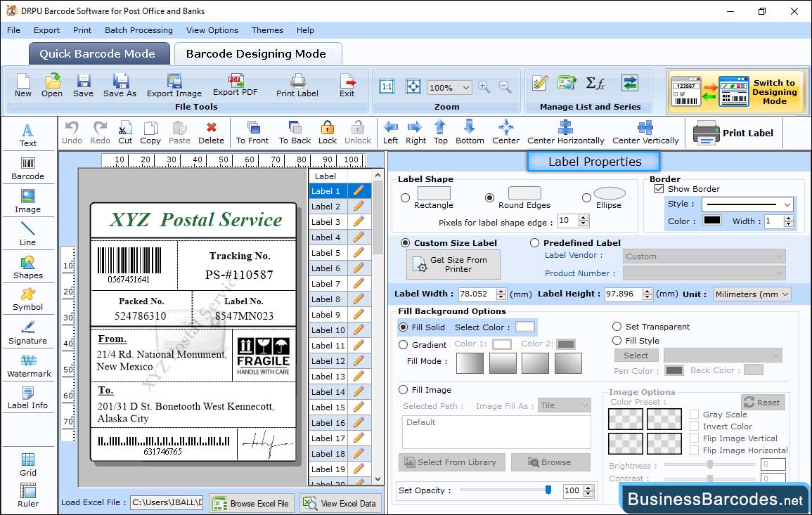Open zoom percentage dropdown
This screenshot has width=812, height=515.
click(465, 87)
